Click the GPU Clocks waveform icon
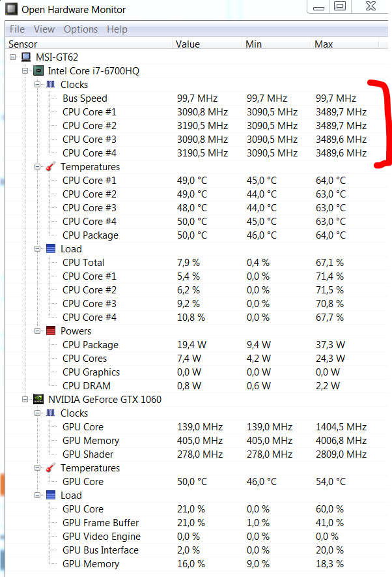Image resolution: width=392 pixels, height=577 pixels. click(51, 413)
